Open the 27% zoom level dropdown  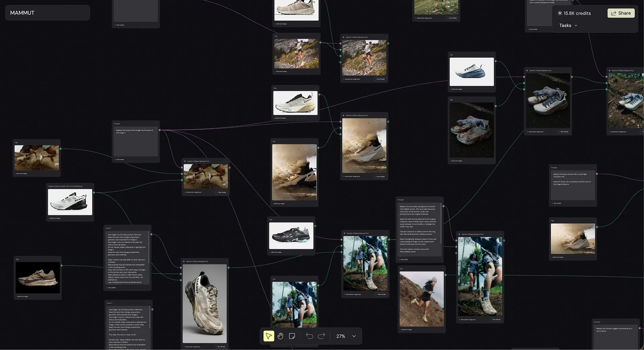[x=346, y=336]
